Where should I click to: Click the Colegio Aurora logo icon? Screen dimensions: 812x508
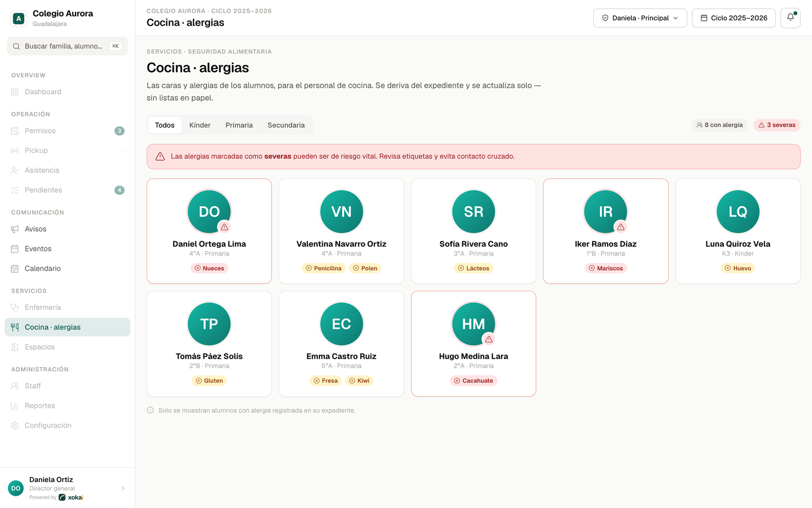pyautogui.click(x=19, y=18)
